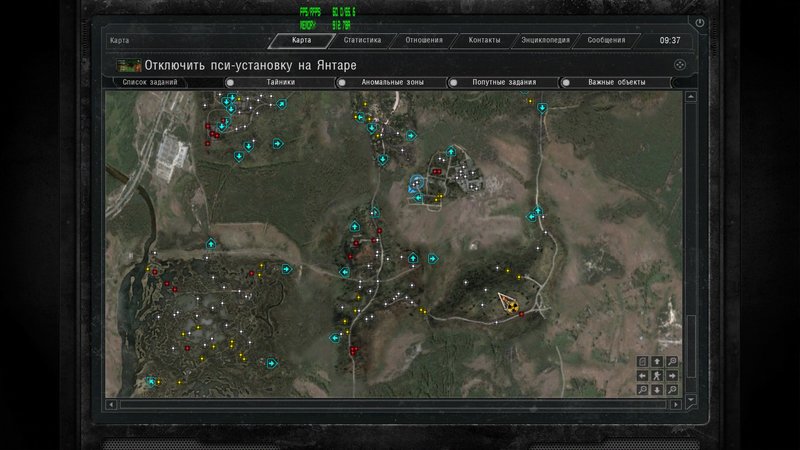The image size is (800, 450).
Task: Click the bottom-left magnifier zoom icon
Action: point(643,389)
